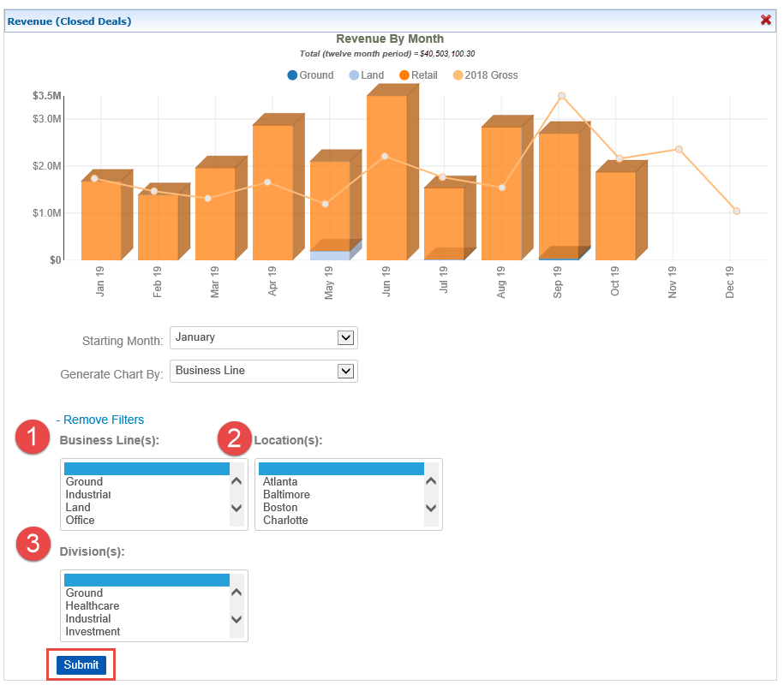784x685 pixels.
Task: Click the Remove Filters link
Action: (103, 420)
